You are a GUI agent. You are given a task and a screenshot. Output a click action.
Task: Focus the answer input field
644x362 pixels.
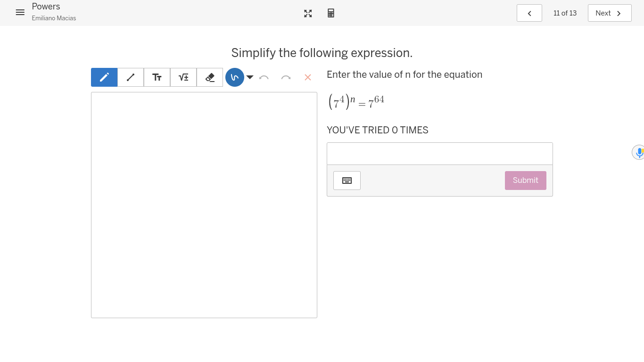point(439,154)
